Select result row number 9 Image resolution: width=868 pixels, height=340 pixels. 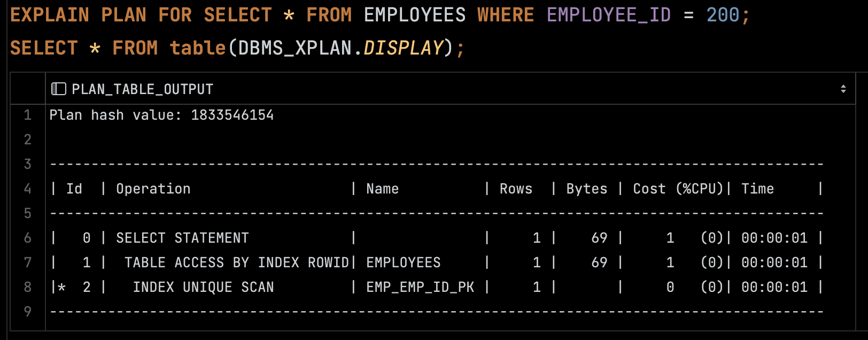tap(28, 311)
